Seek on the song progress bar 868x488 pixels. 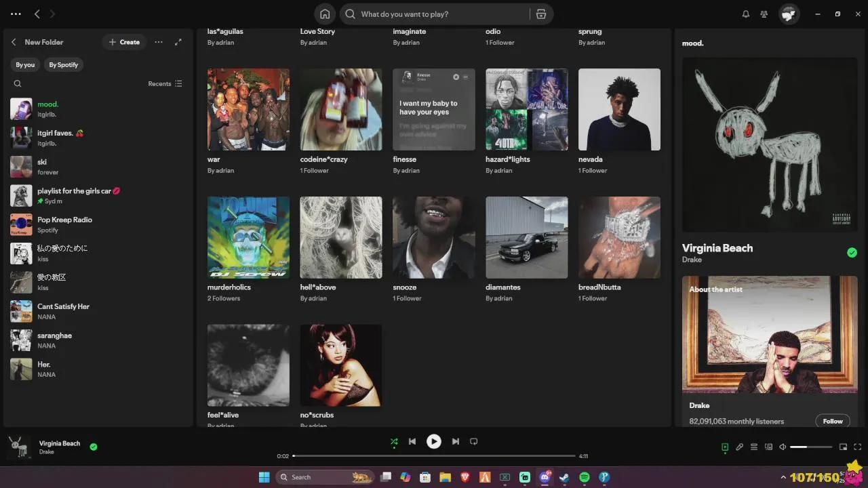[x=434, y=456]
